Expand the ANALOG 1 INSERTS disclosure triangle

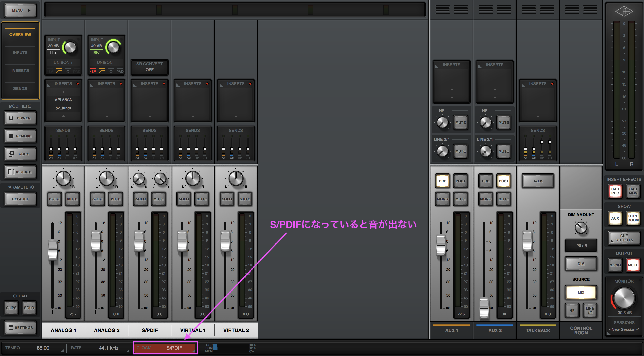(49, 85)
